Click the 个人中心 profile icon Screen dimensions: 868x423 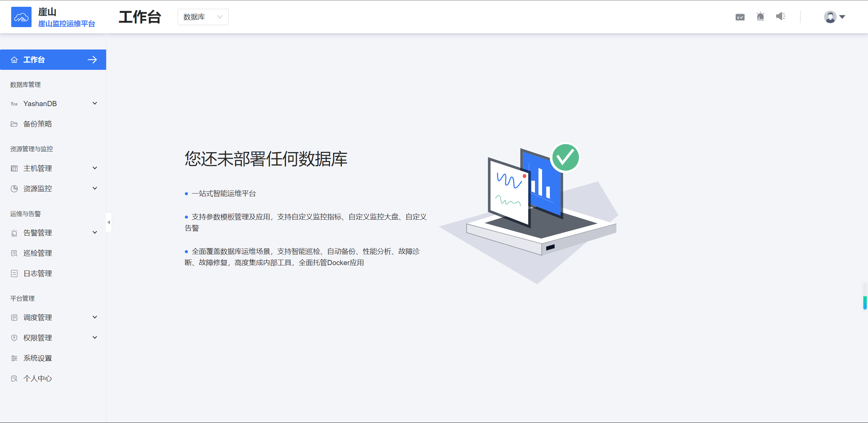point(14,379)
